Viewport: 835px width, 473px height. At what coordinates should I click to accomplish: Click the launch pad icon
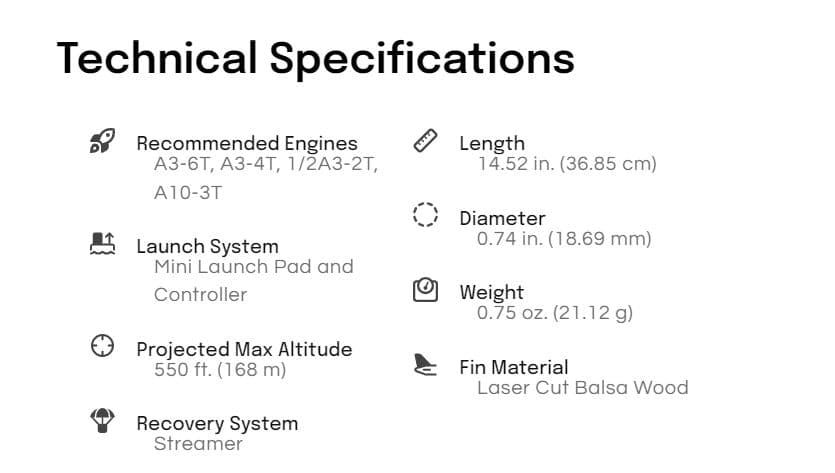(x=102, y=244)
